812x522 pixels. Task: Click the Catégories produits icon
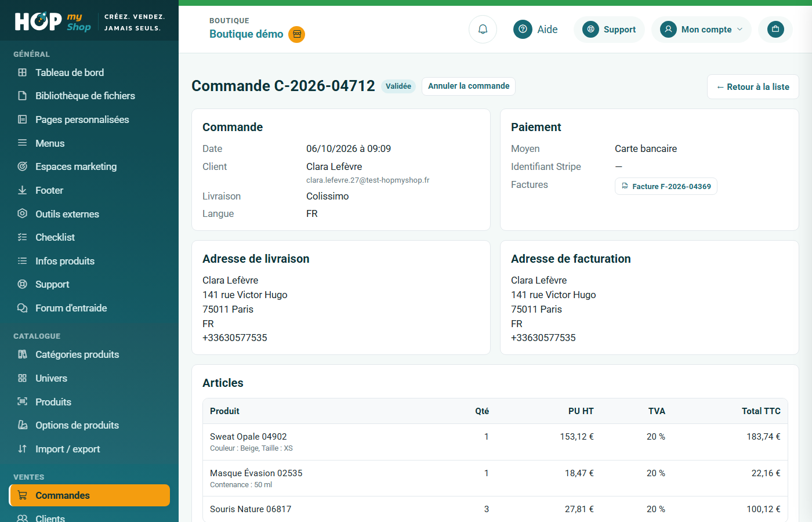23,354
